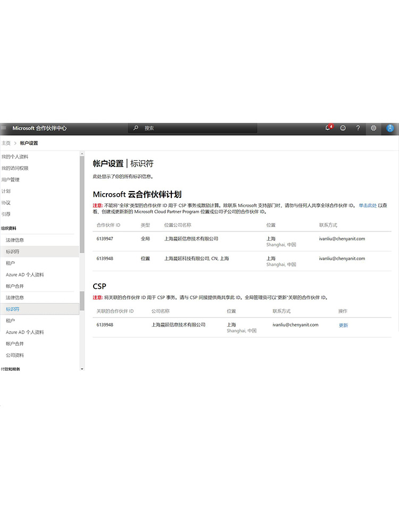Open 协议 in the sidebar
This screenshot has width=399, height=532.
(x=6, y=203)
